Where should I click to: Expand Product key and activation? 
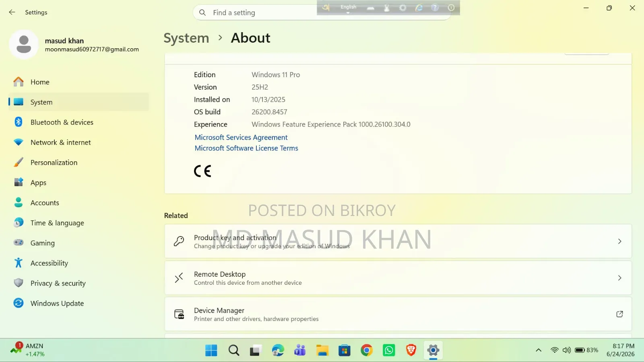[398, 241]
